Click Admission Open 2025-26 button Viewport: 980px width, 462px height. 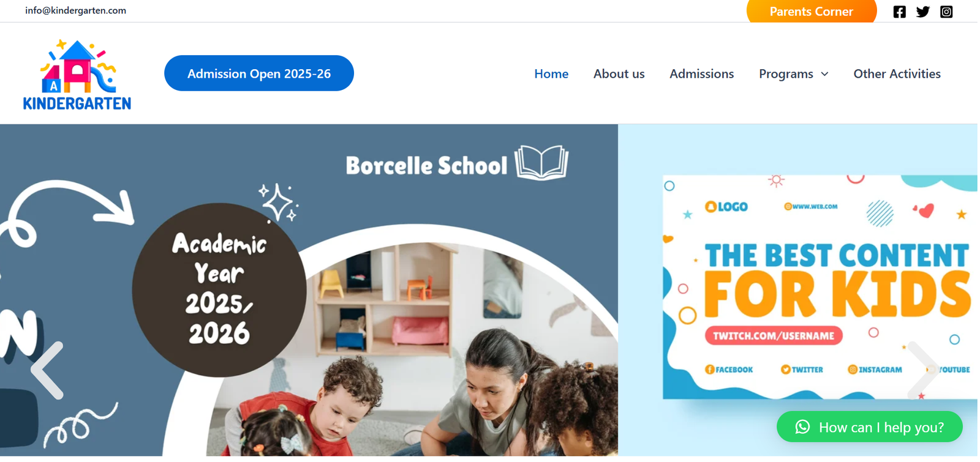click(259, 73)
